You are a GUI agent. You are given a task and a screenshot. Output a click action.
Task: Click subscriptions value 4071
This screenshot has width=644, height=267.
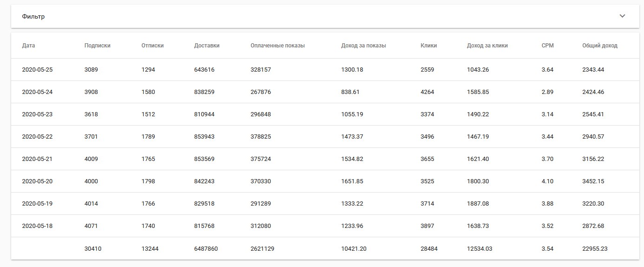(91, 226)
